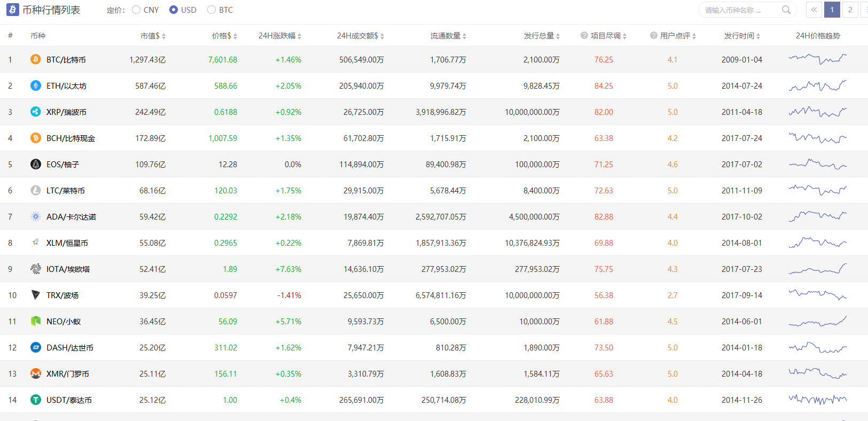This screenshot has width=868, height=421.
Task: Click the USDT coin icon
Action: (36, 400)
